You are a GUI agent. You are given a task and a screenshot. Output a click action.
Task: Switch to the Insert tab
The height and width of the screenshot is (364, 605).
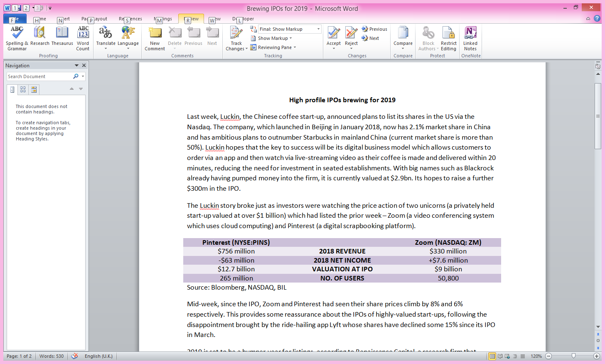point(64,19)
